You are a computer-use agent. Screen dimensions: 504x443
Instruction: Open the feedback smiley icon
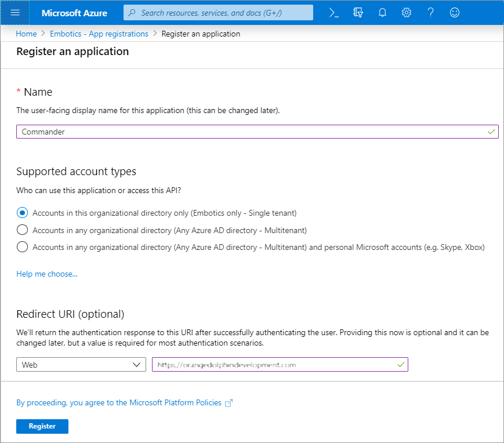click(455, 13)
